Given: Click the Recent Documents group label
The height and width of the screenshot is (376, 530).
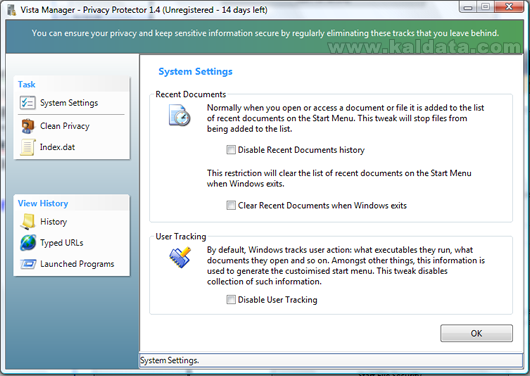Looking at the screenshot, I should click(190, 94).
